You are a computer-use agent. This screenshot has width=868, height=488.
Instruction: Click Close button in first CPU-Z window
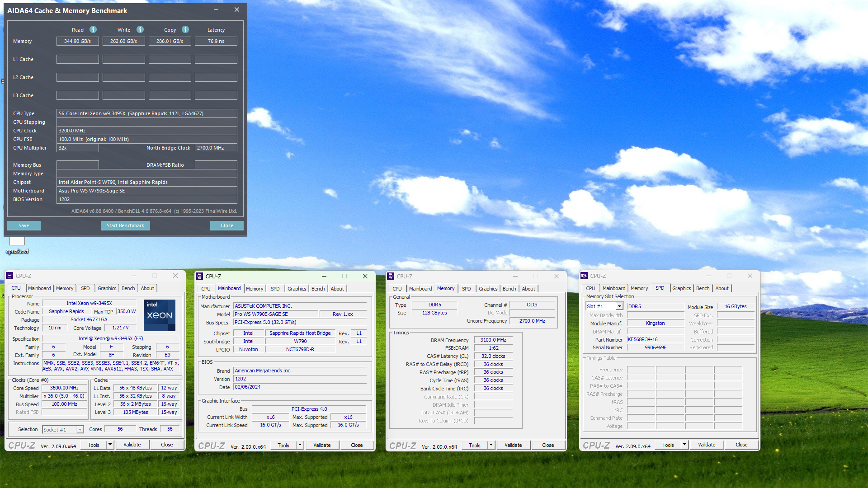[x=167, y=445]
